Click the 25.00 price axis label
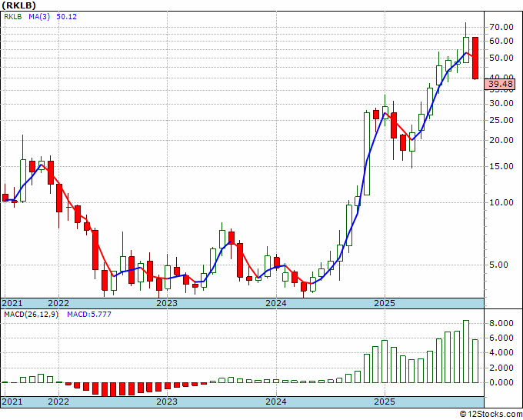 point(501,120)
